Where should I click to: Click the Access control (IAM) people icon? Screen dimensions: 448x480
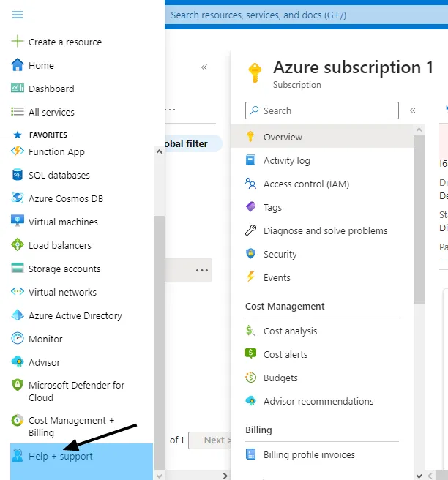click(x=250, y=184)
